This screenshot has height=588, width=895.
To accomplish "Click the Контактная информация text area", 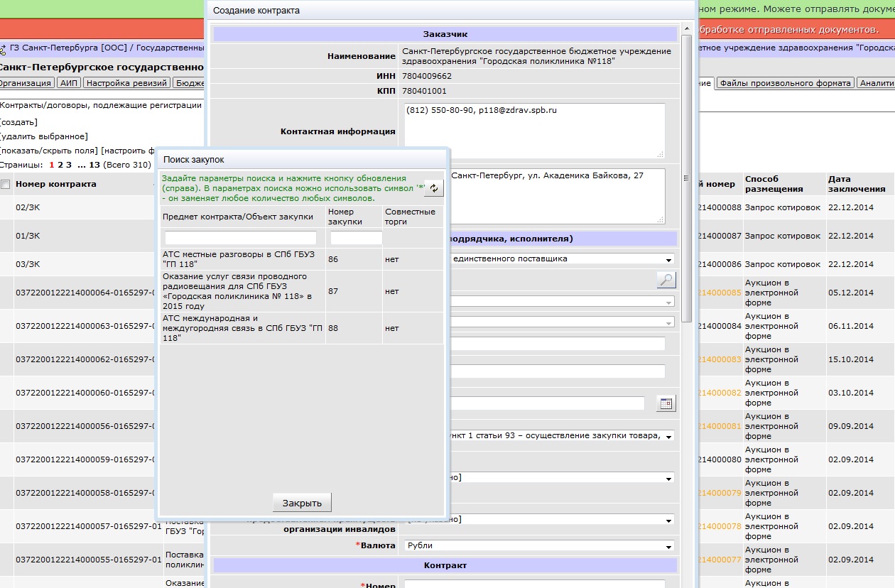I will [535, 131].
